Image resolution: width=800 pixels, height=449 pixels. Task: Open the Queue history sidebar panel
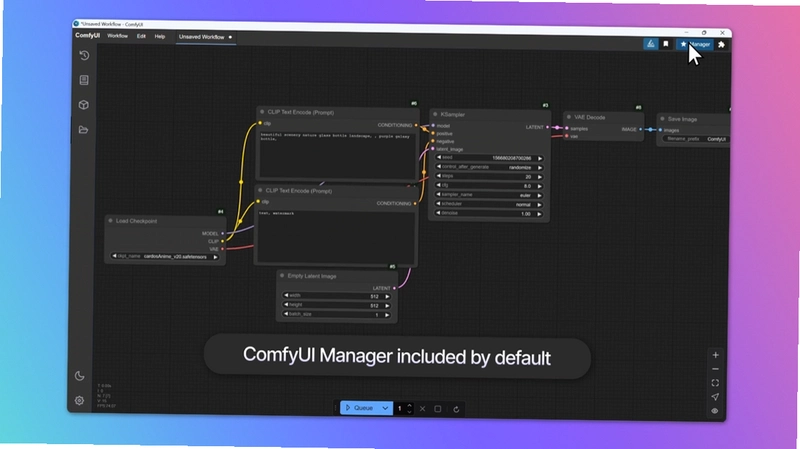85,55
